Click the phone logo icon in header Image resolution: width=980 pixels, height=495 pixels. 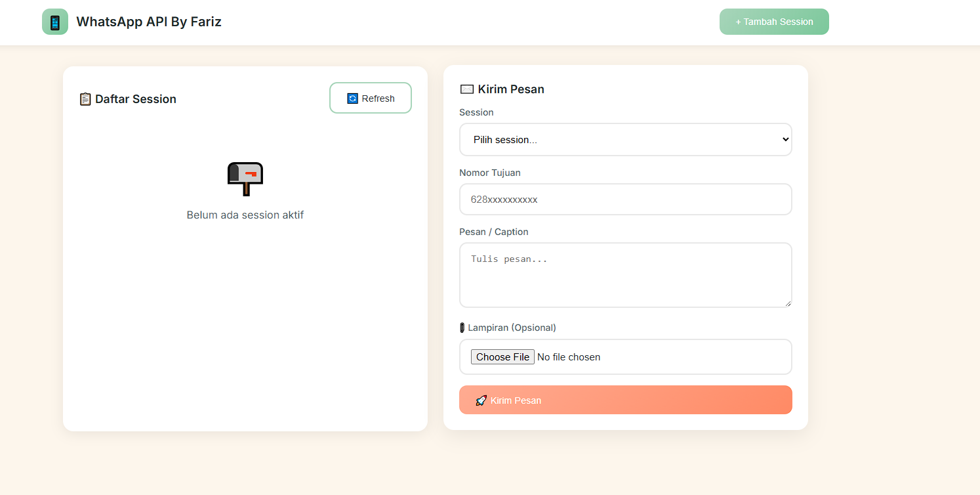tap(55, 22)
